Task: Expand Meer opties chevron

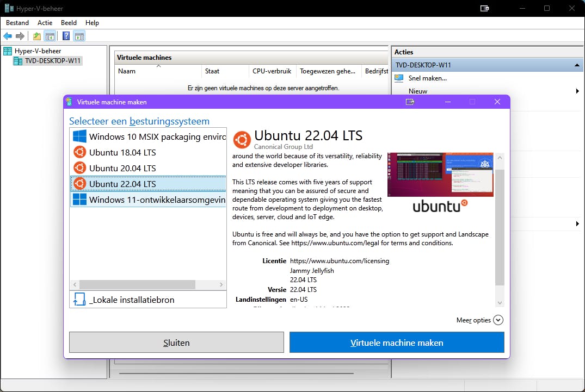Action: [x=498, y=320]
